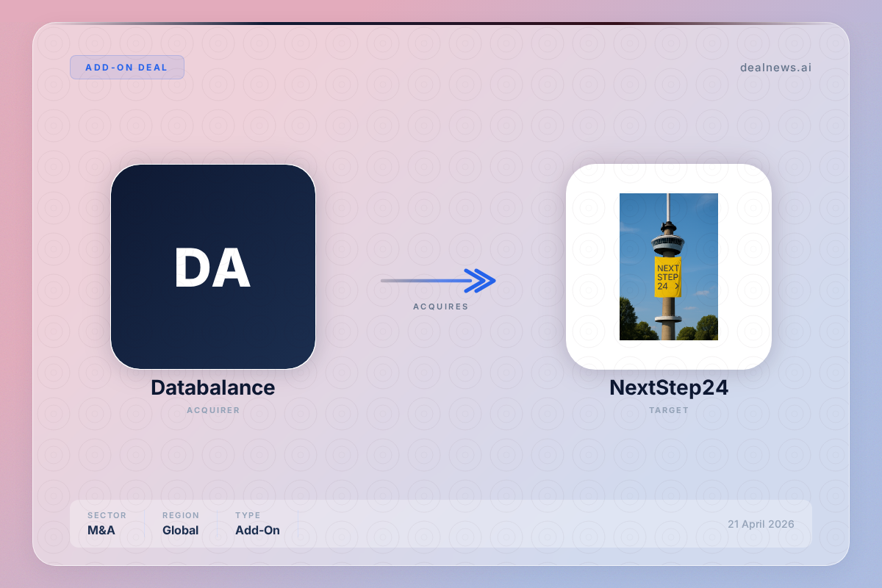
Task: Click the 21 April 2026 date
Action: point(761,524)
